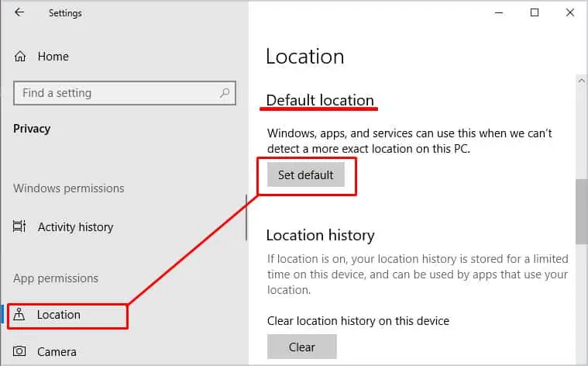Image resolution: width=588 pixels, height=366 pixels.
Task: Select the Activity history icon
Action: coord(19,226)
